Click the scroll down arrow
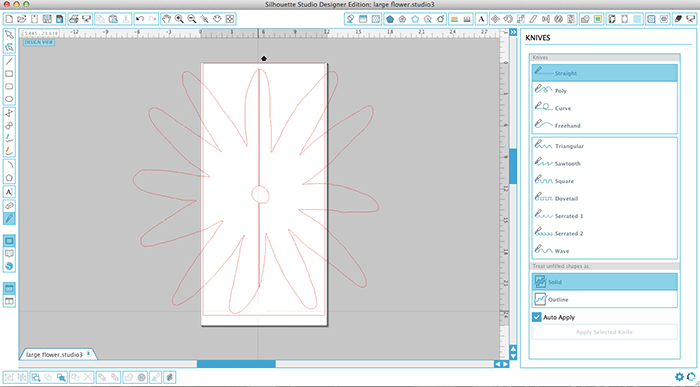 513,356
